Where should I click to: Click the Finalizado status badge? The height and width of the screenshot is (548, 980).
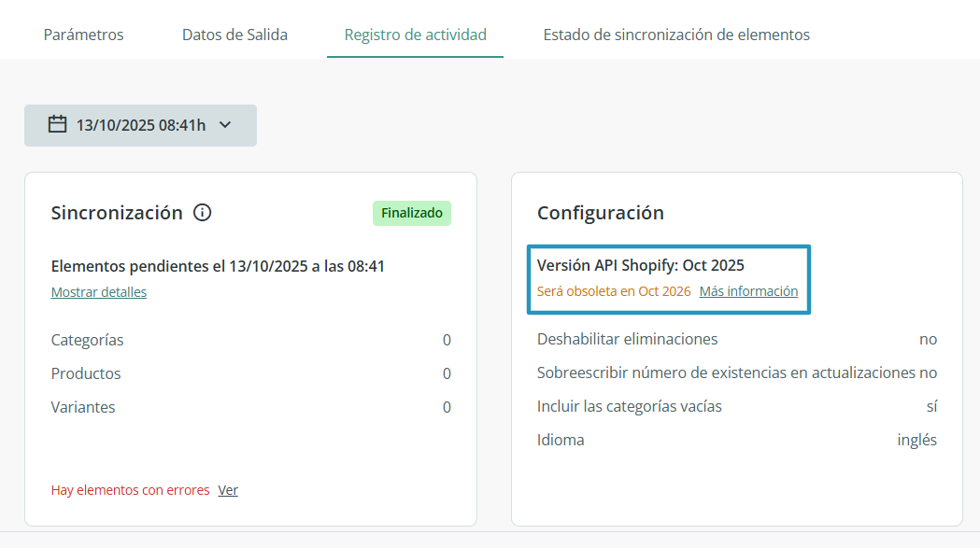411,213
